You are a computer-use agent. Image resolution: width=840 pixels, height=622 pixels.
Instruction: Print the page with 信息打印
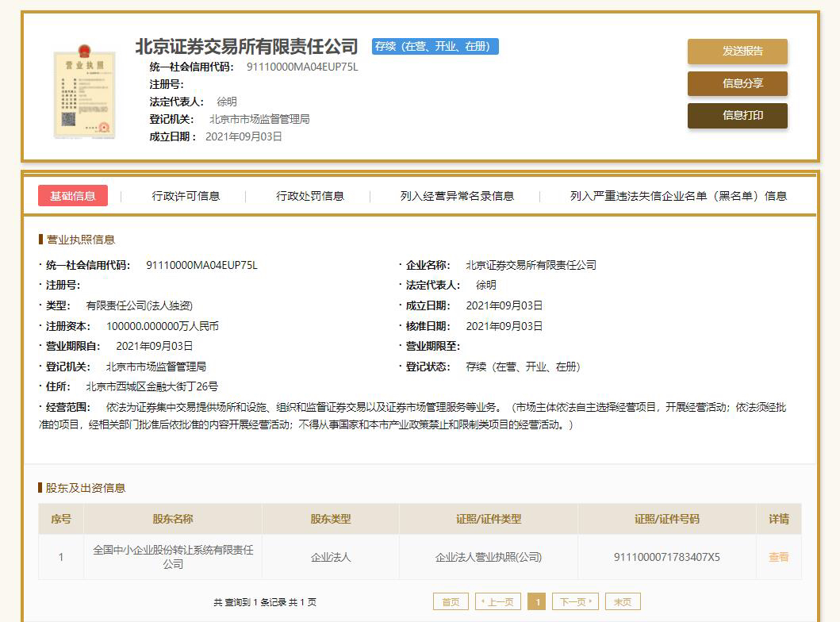point(737,116)
